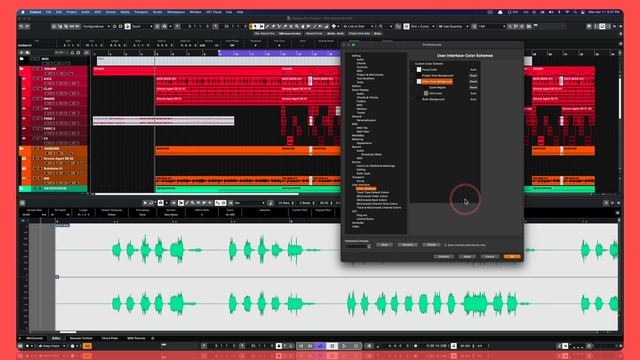The height and width of the screenshot is (360, 640).
Task: Open the Bar dropdown in editor toolbar
Action: [249, 203]
